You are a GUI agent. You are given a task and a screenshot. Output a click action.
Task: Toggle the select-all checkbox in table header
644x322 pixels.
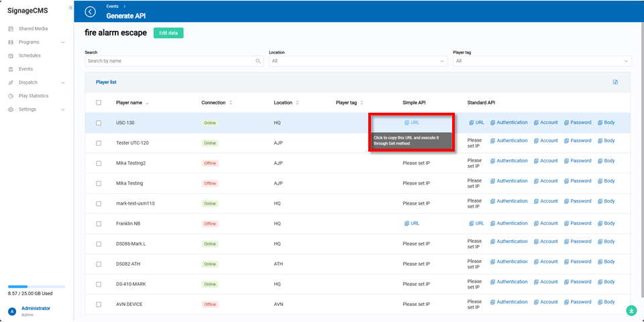click(x=99, y=103)
